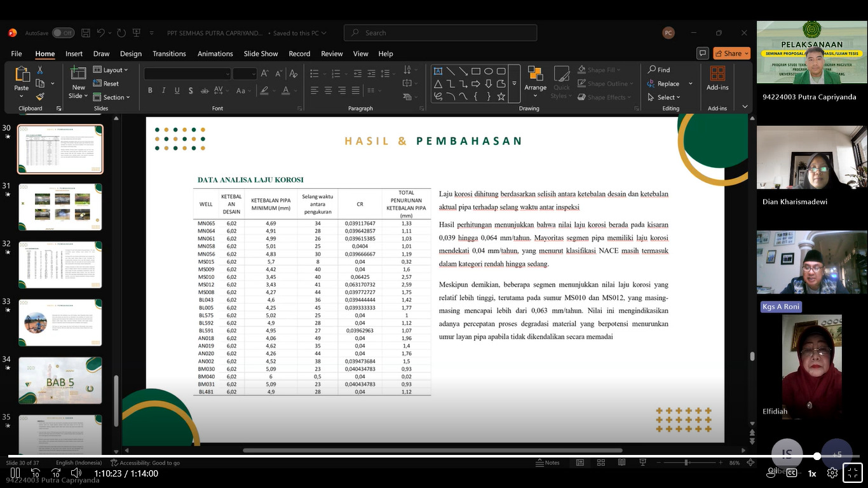Viewport: 868px width, 488px height.
Task: Turn on the AutoSave toggle
Action: point(63,33)
